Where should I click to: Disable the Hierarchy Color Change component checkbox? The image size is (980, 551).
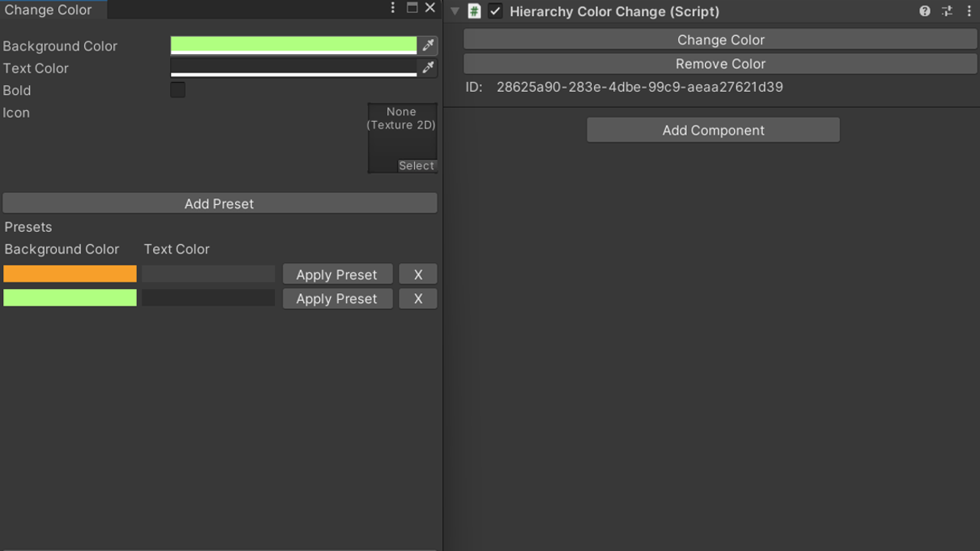495,11
